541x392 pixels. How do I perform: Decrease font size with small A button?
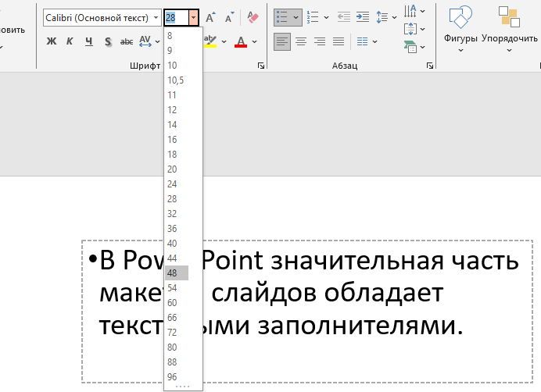(229, 18)
